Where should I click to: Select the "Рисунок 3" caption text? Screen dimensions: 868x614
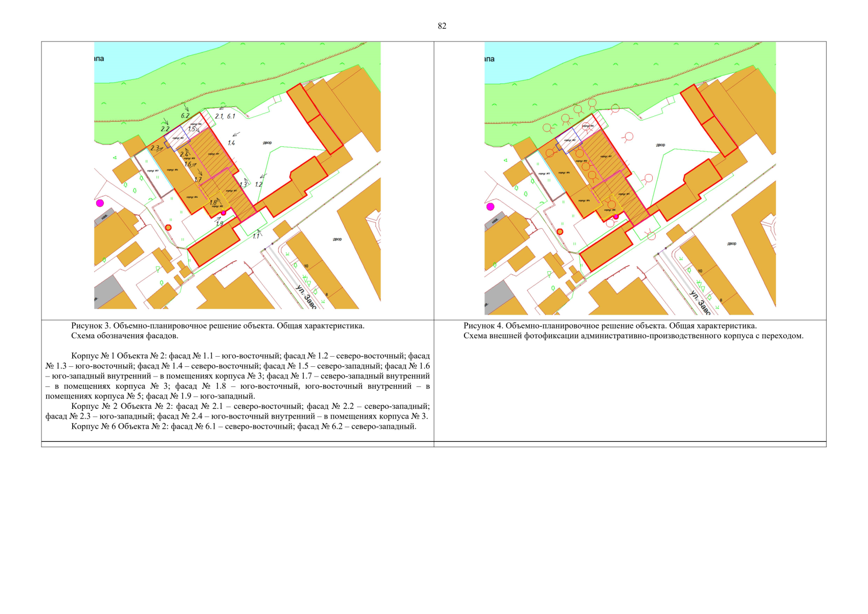point(218,326)
